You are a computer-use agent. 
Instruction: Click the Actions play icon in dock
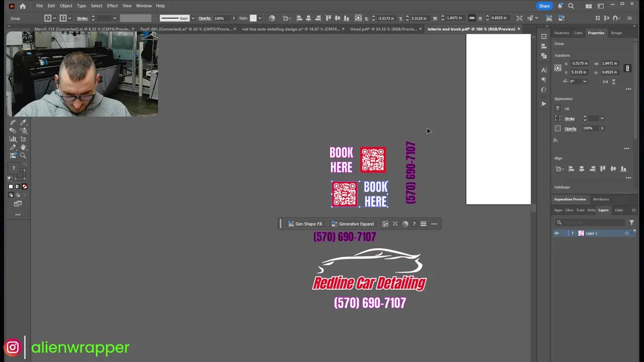click(x=543, y=104)
